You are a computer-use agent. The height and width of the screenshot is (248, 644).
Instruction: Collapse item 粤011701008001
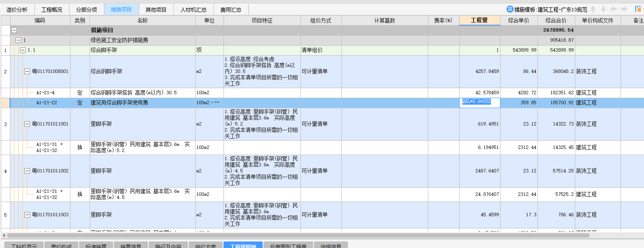click(x=27, y=72)
